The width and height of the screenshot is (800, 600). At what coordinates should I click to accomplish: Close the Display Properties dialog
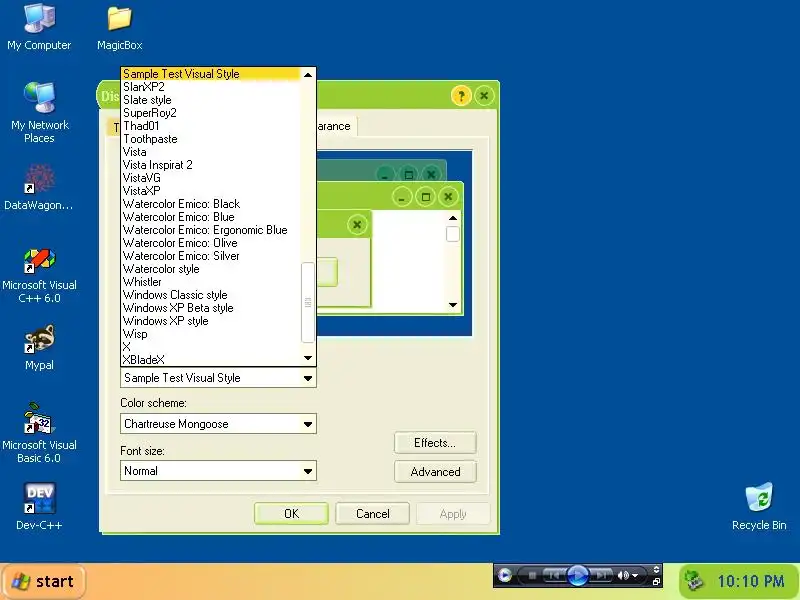coord(484,96)
